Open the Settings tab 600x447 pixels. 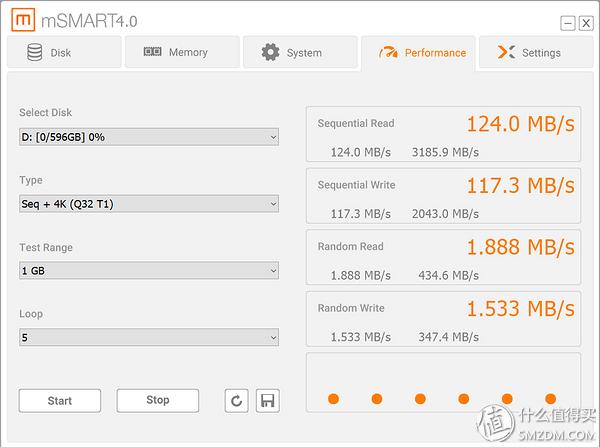click(x=536, y=52)
